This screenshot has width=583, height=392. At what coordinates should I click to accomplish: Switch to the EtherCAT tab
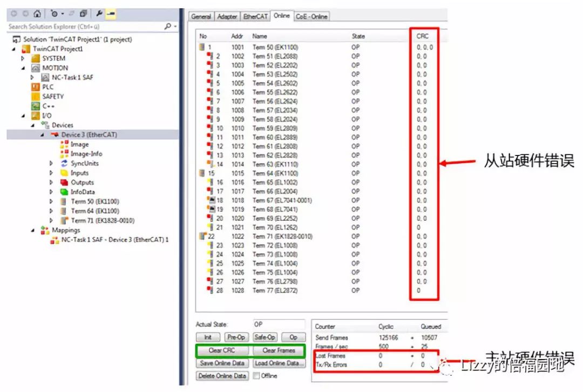(255, 16)
